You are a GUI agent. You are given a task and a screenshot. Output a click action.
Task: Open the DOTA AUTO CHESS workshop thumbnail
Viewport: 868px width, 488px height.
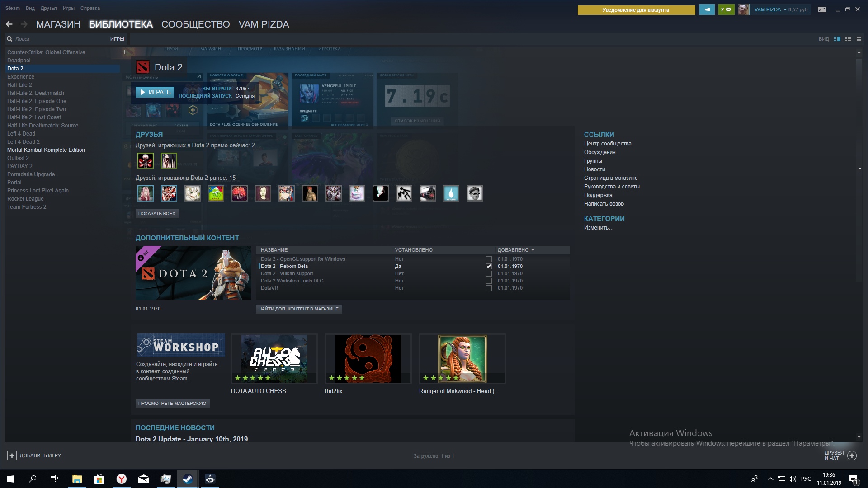(x=274, y=359)
